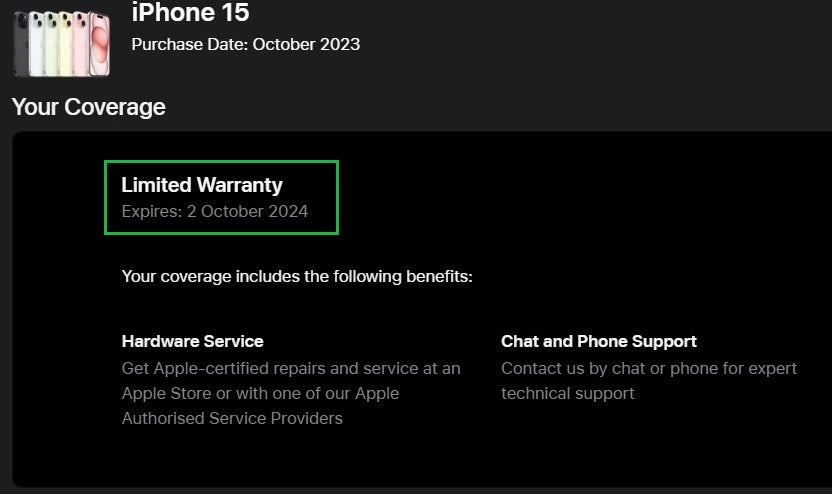Select the yellow iPhone in the image
The image size is (832, 494).
coord(66,44)
